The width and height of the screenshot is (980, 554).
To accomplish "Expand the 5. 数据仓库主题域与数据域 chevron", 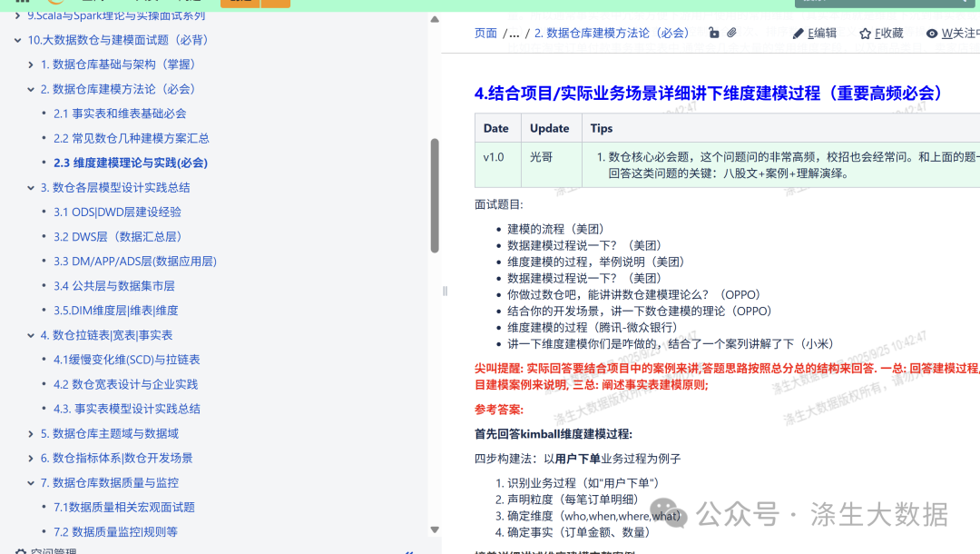I will (x=31, y=433).
